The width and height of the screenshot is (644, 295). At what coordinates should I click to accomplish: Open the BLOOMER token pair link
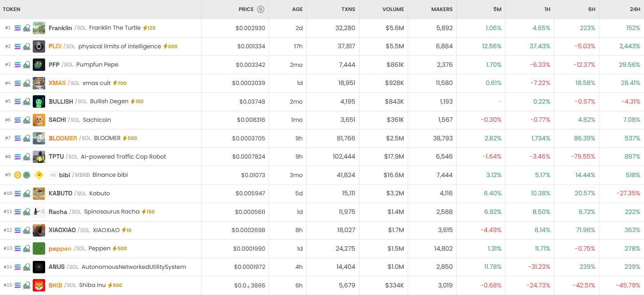pos(63,138)
